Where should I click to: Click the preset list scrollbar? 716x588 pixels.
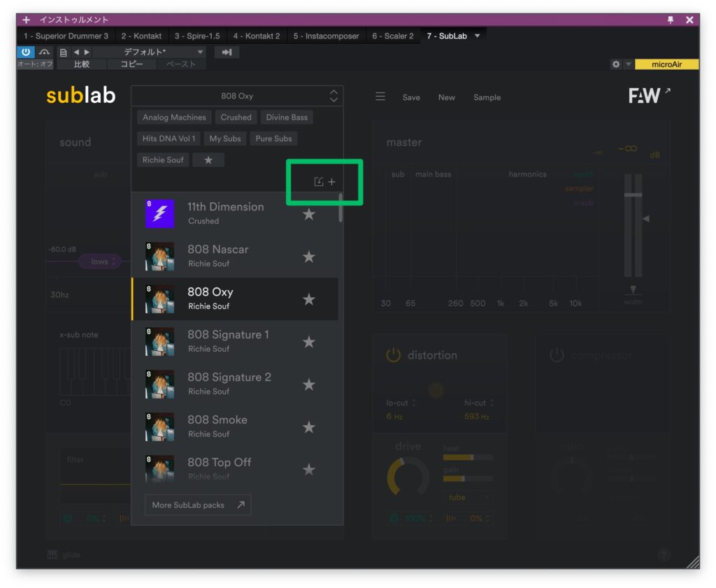point(341,208)
